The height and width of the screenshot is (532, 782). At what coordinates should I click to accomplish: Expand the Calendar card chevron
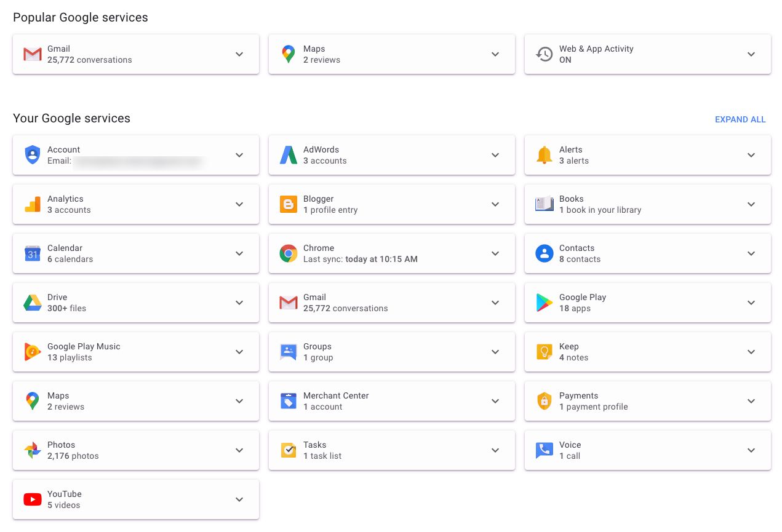[x=239, y=253]
